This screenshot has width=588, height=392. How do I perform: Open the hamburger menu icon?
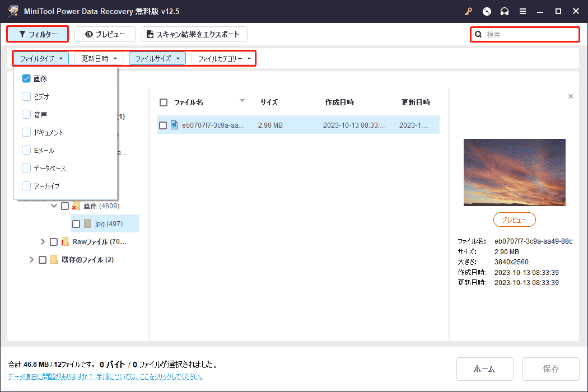[522, 11]
